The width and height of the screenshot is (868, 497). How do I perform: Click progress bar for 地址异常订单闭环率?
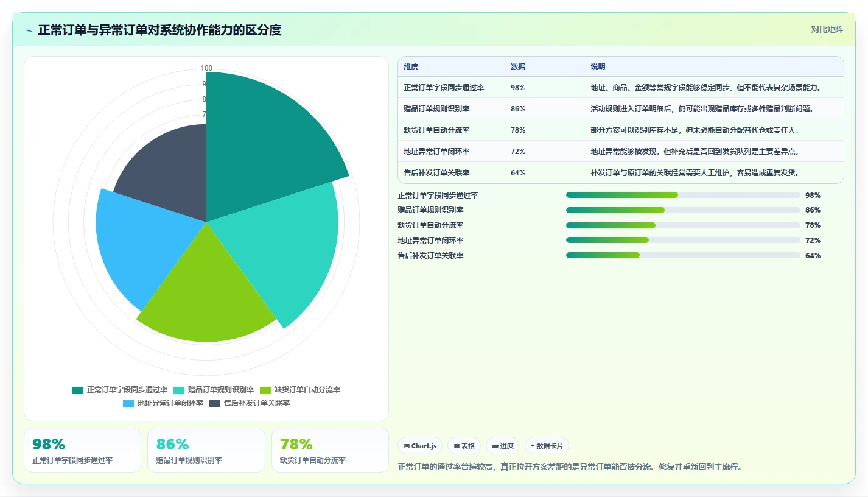683,240
